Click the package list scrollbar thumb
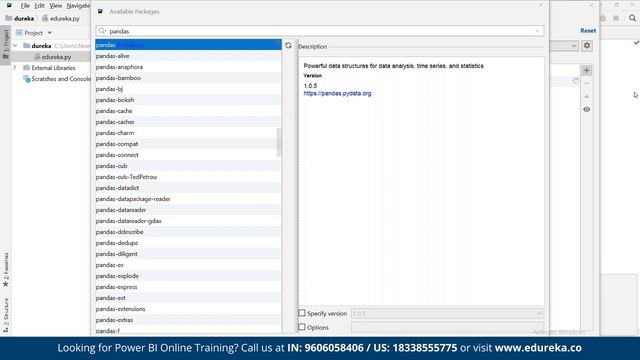 279,142
